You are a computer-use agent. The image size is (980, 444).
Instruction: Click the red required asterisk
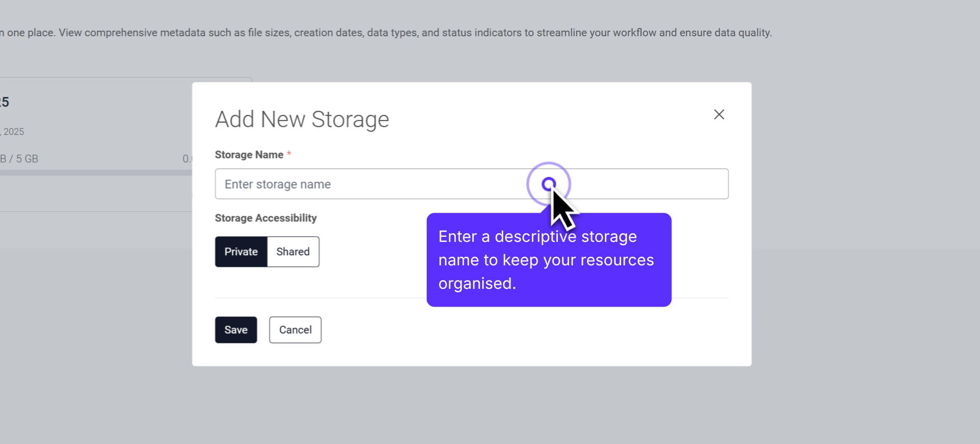(289, 154)
